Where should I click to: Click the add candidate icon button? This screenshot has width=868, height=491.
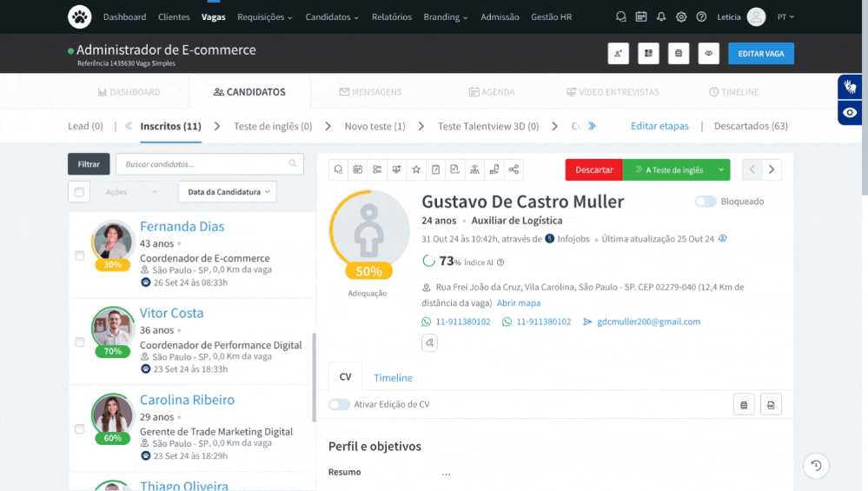click(x=619, y=54)
